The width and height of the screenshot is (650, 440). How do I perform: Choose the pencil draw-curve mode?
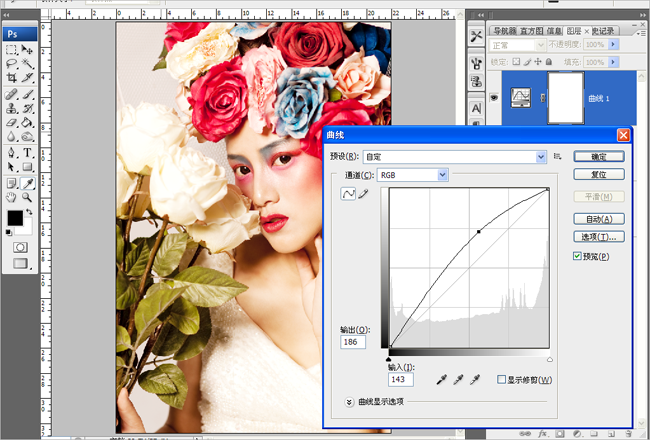coord(363,194)
